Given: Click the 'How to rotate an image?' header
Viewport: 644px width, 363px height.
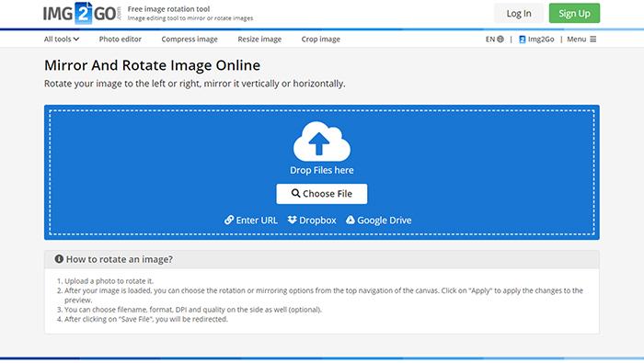Looking at the screenshot, I should click(x=322, y=259).
